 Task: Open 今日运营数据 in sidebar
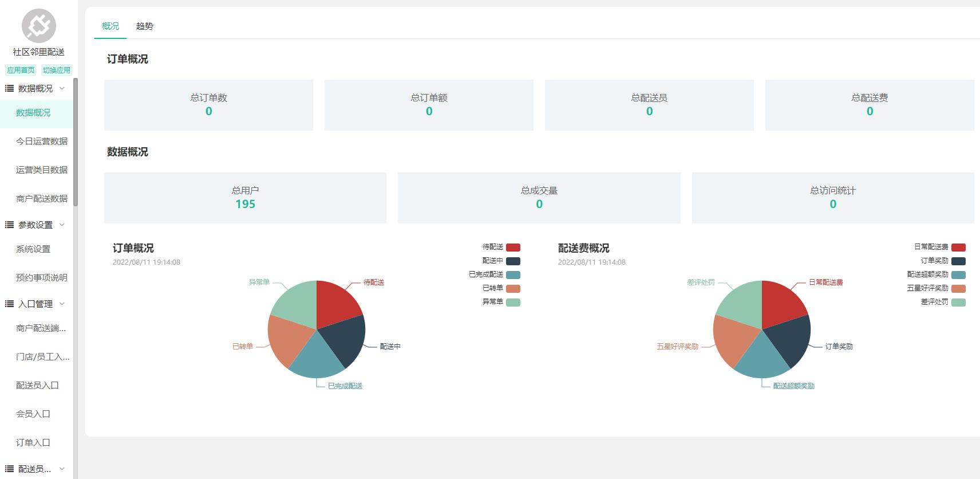(41, 141)
